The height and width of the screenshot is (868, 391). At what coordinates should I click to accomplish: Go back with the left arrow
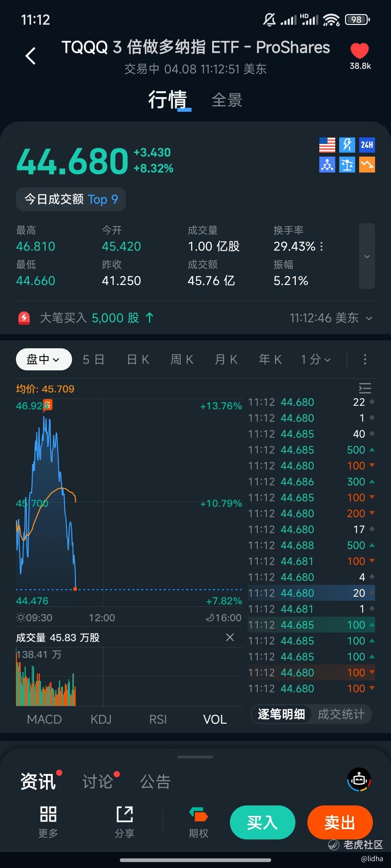(x=30, y=56)
